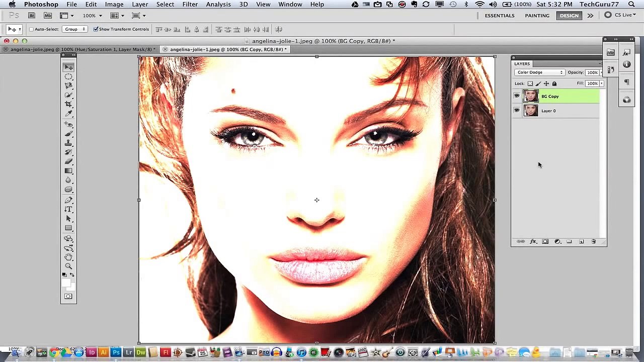Select the Move tool in the toolbox
644x362 pixels.
[x=68, y=67]
